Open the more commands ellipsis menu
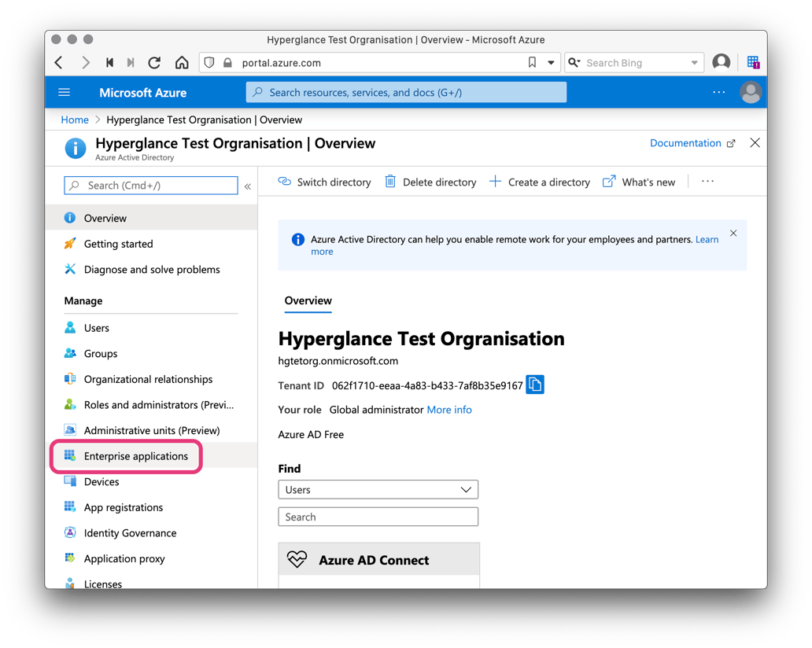This screenshot has height=648, width=812. 707,181
